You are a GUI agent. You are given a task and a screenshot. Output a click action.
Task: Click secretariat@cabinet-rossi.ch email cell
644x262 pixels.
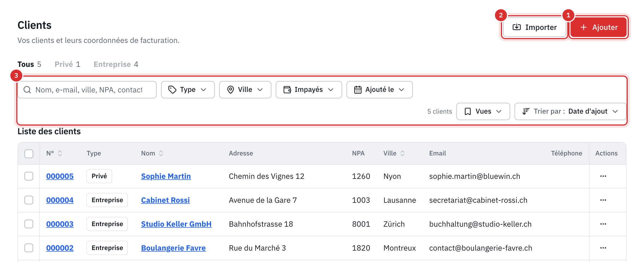click(x=478, y=200)
